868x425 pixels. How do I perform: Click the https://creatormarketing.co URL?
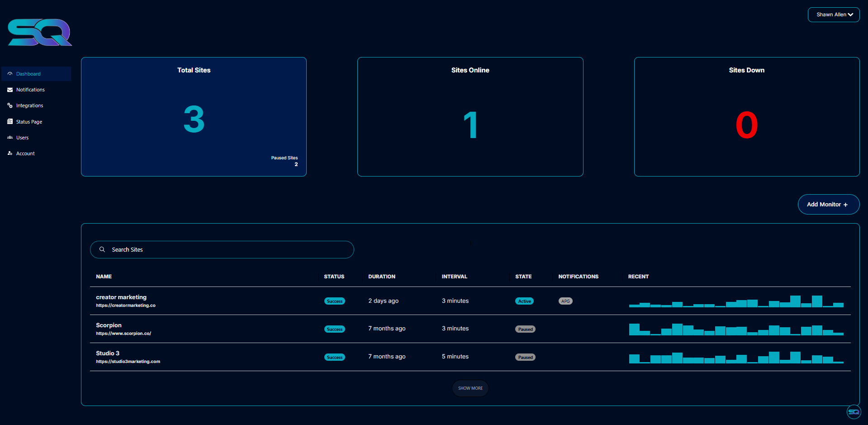126,306
